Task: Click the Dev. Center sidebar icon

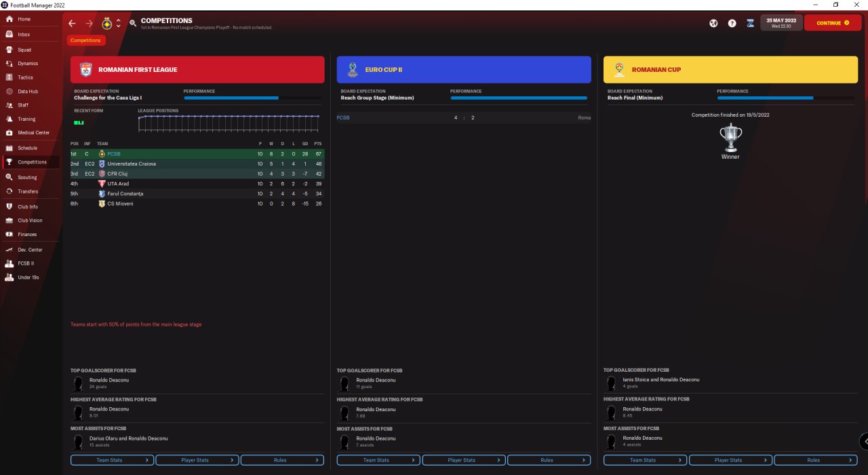Action: coord(9,250)
